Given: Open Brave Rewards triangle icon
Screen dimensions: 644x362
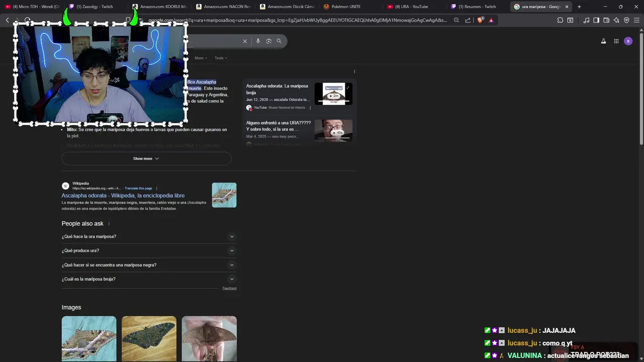Looking at the screenshot, I should point(491,20).
